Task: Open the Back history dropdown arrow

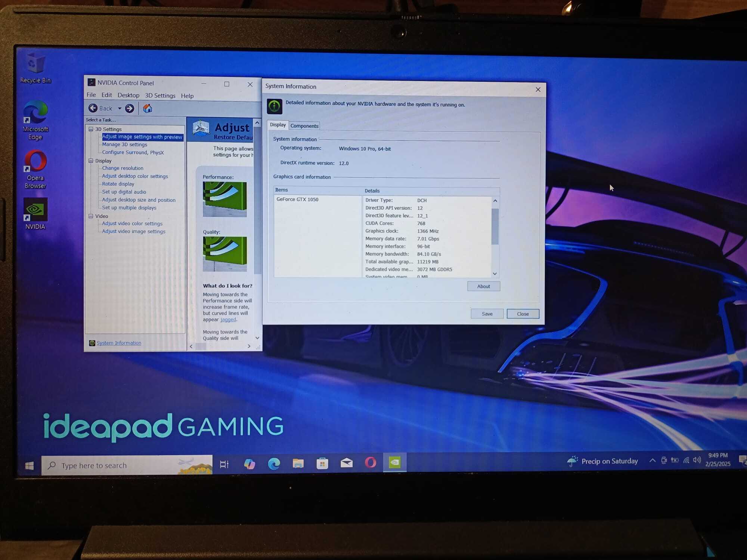Action: coord(120,109)
